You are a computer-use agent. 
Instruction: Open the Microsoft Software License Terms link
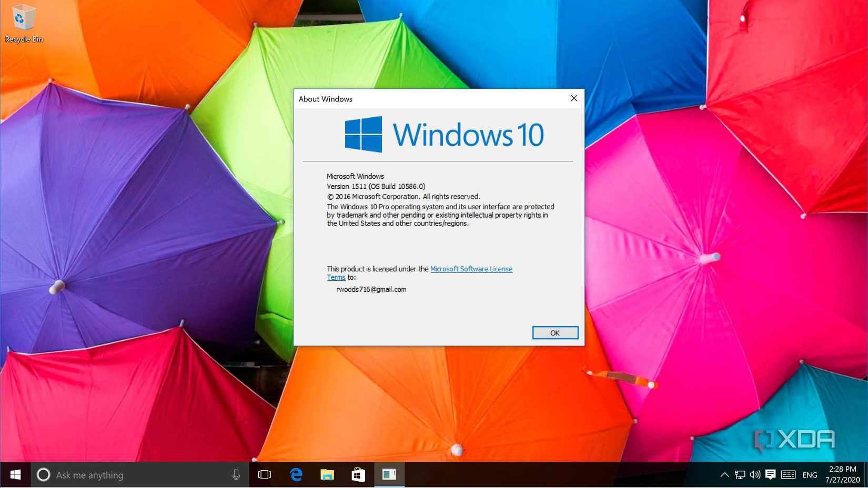point(471,269)
